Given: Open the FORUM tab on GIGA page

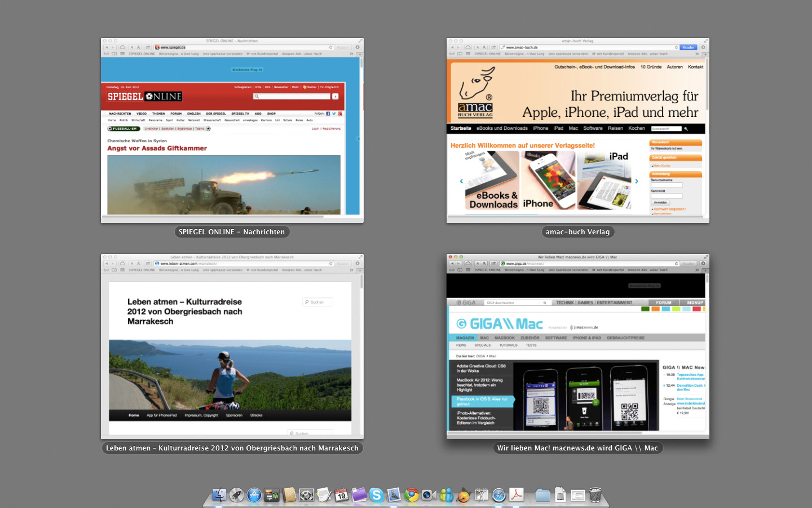Looking at the screenshot, I should [x=664, y=303].
